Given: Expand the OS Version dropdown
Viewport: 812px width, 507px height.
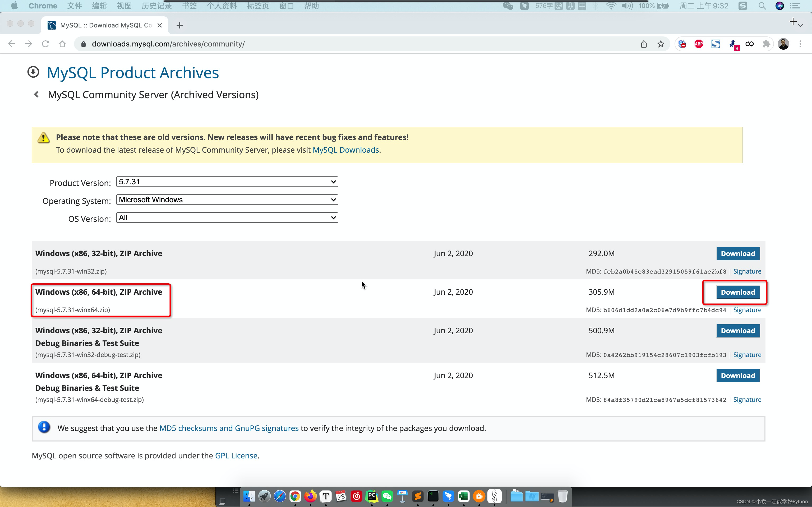Looking at the screenshot, I should 227,218.
